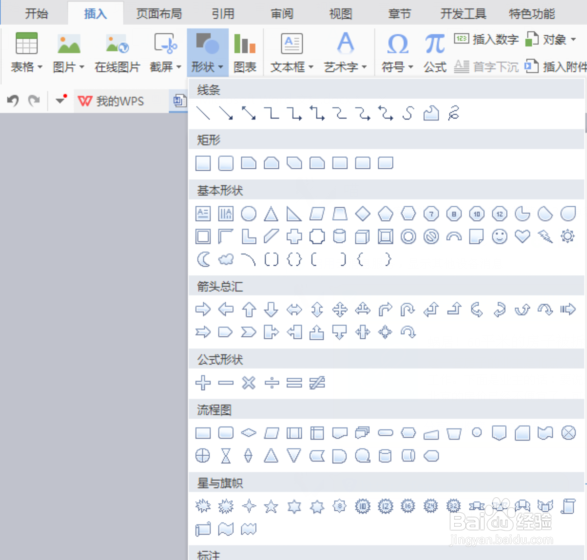
Task: Select the right arrow in arrow collection
Action: [x=203, y=309]
